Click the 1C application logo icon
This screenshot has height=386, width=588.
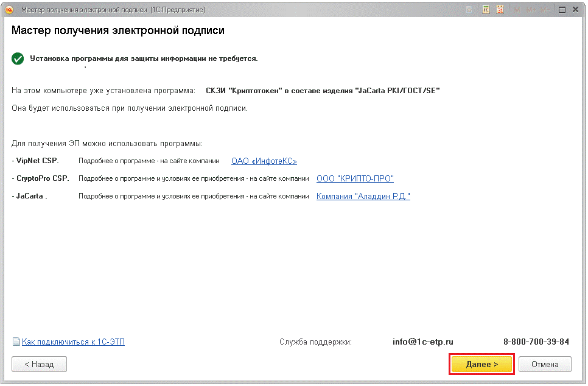pyautogui.click(x=9, y=10)
